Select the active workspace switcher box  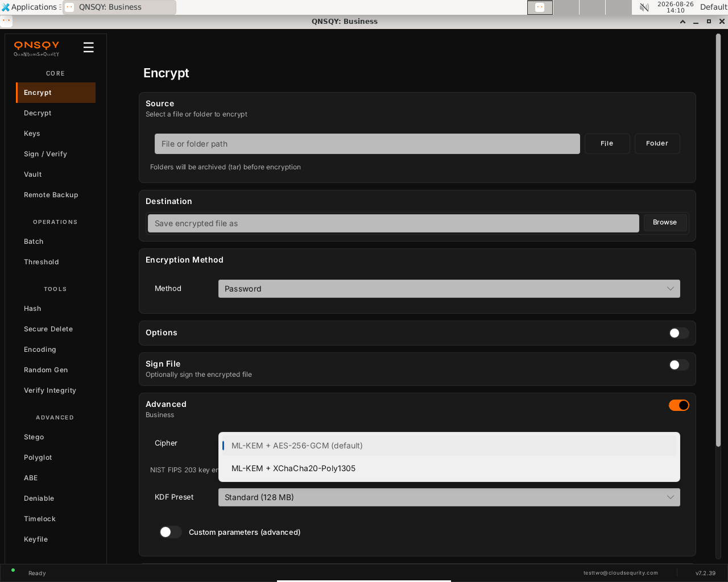coord(540,7)
